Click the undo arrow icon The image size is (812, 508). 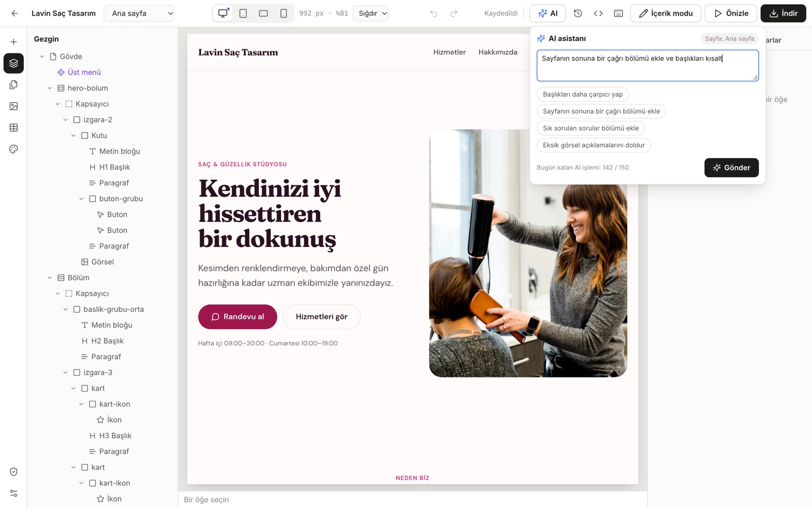(x=433, y=13)
